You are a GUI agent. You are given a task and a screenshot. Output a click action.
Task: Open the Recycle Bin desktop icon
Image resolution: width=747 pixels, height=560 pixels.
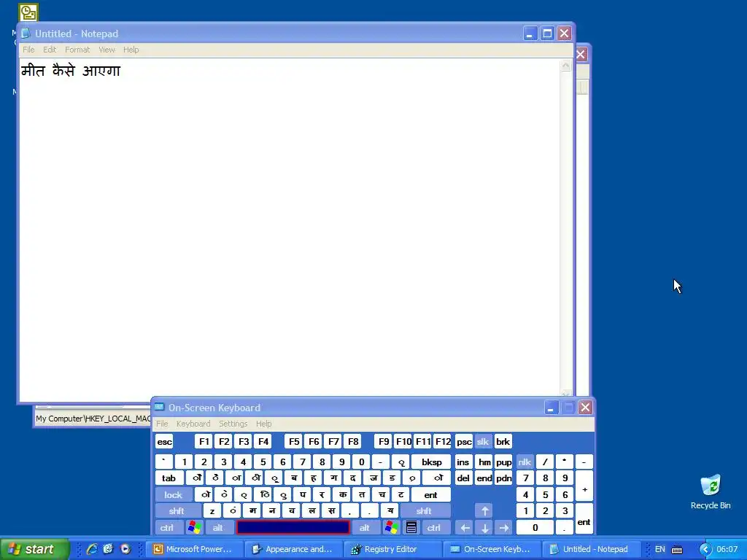(x=711, y=492)
